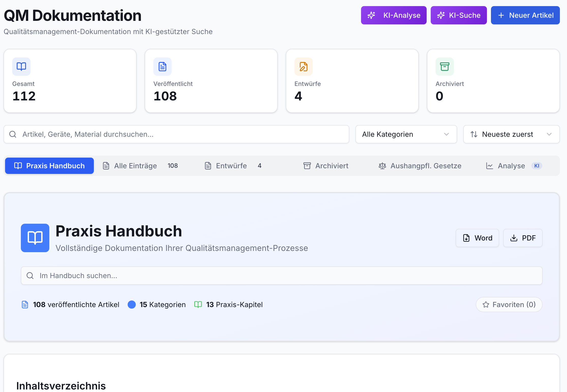Open the Analyse KI tab

pyautogui.click(x=514, y=166)
